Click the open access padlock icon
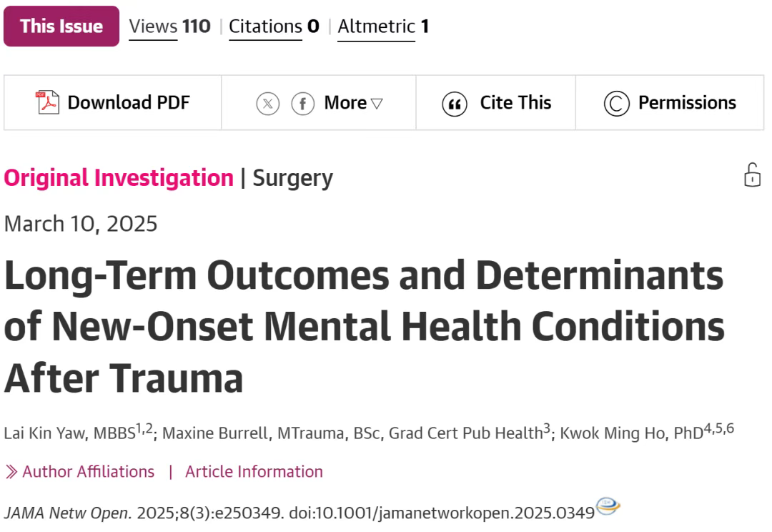Image resolution: width=772 pixels, height=532 pixels. pos(752,175)
